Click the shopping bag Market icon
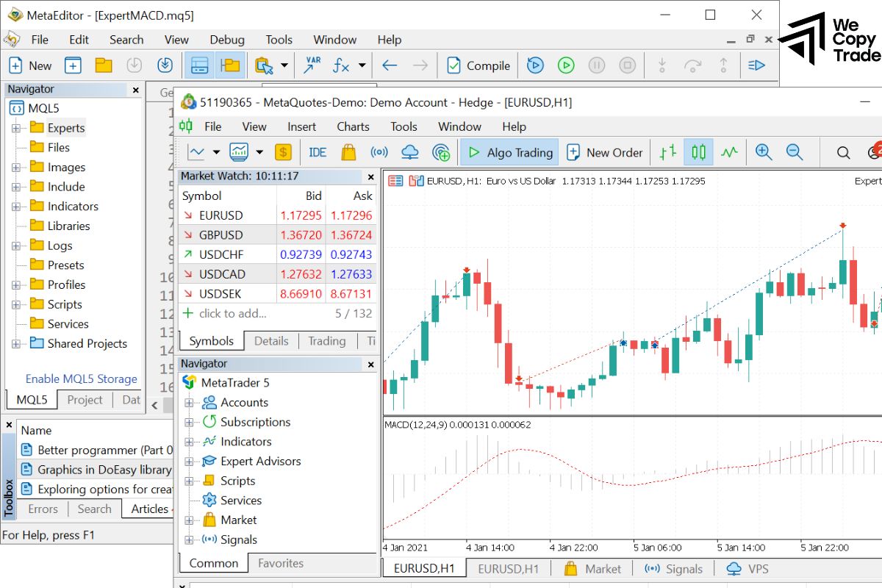The height and width of the screenshot is (588, 882). click(x=348, y=152)
